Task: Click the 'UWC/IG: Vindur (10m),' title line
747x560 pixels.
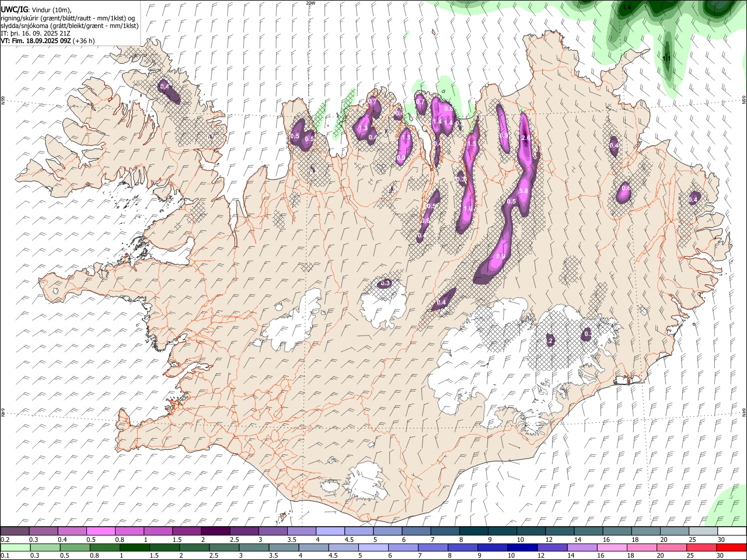Action: [36, 9]
